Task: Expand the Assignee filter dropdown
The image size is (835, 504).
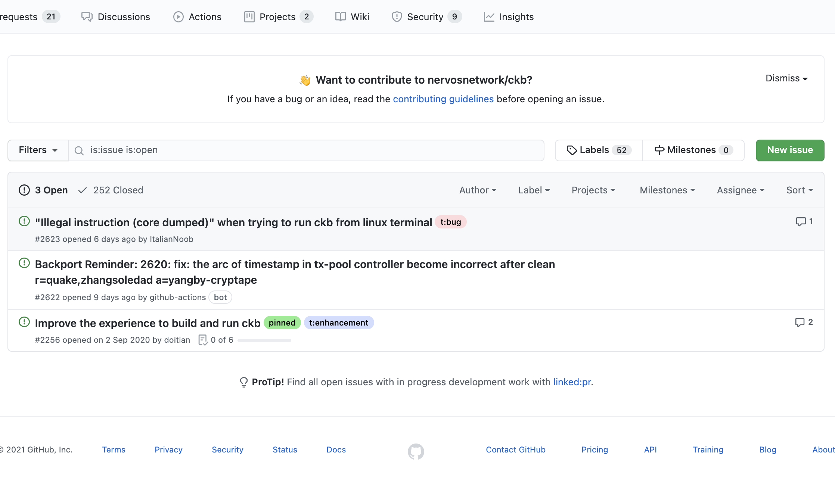Action: pos(740,190)
